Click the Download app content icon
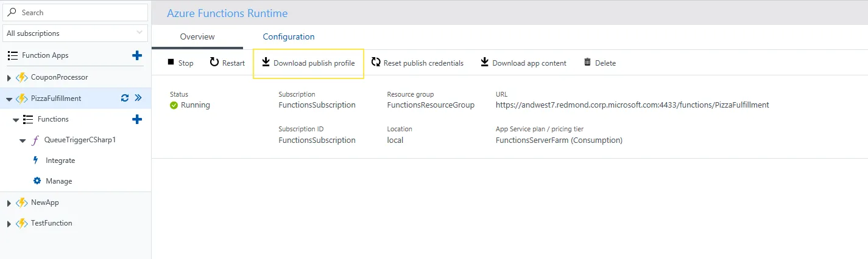Screen dimensions: 868x259 pos(485,62)
